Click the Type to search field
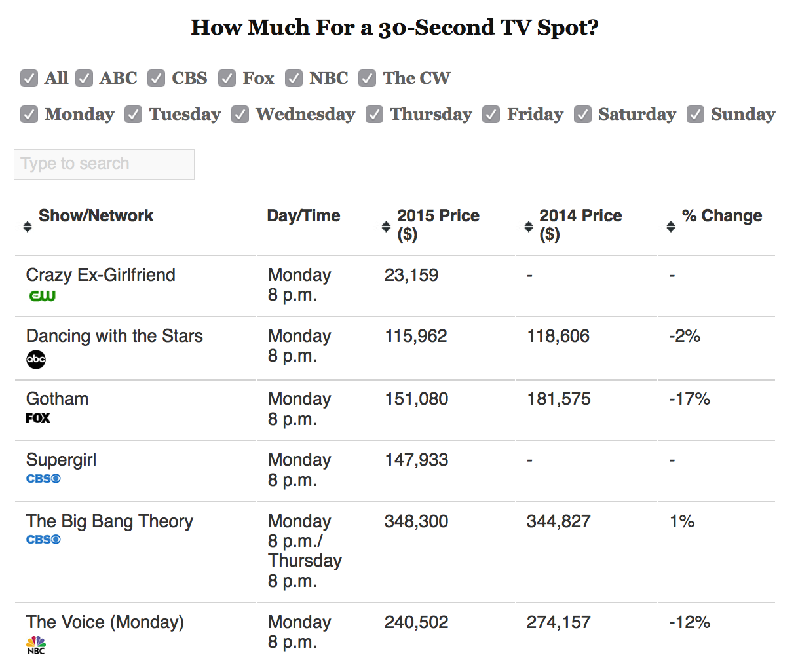This screenshot has height=672, width=798. coord(104,164)
